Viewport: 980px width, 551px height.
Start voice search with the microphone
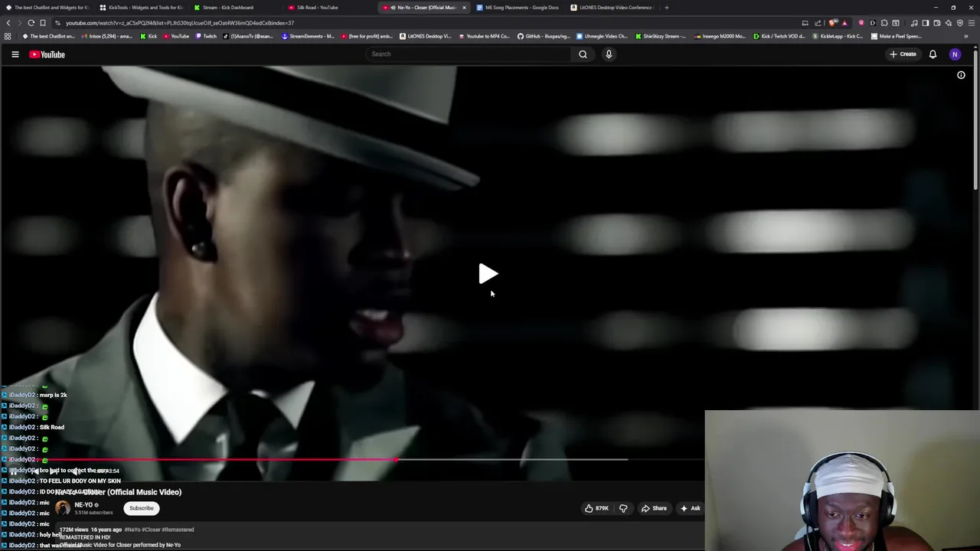(x=609, y=54)
